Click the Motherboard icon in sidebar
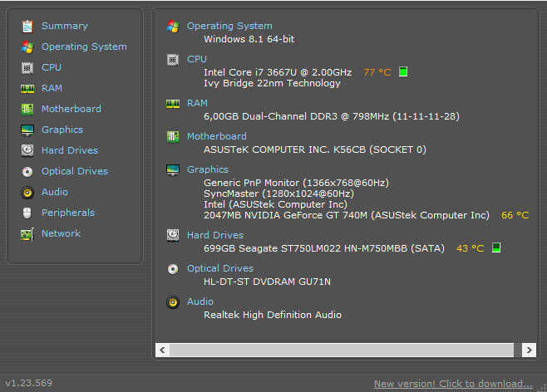Image resolution: width=547 pixels, height=392 pixels. click(x=27, y=110)
